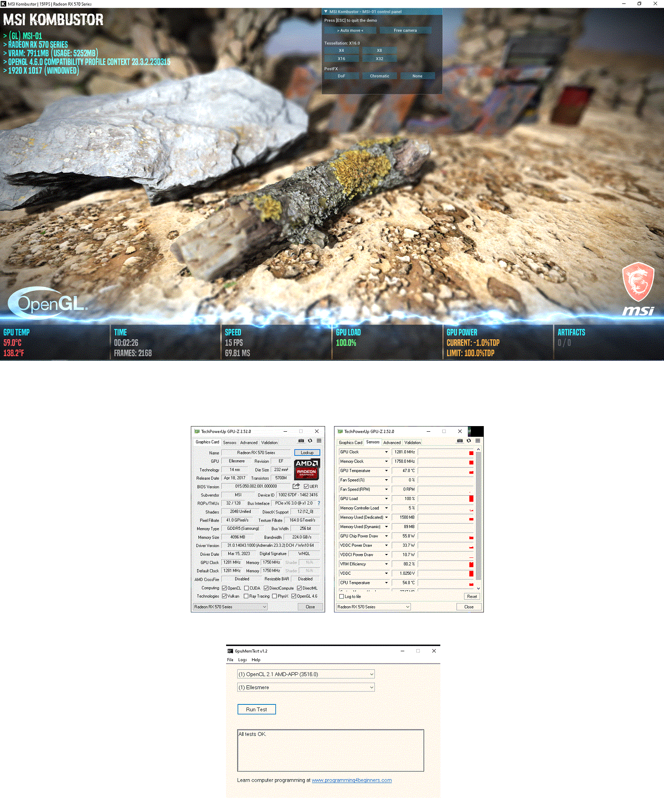Open the CPU Temperature sensor dropdown arrow
The image size is (664, 812).
(x=386, y=583)
